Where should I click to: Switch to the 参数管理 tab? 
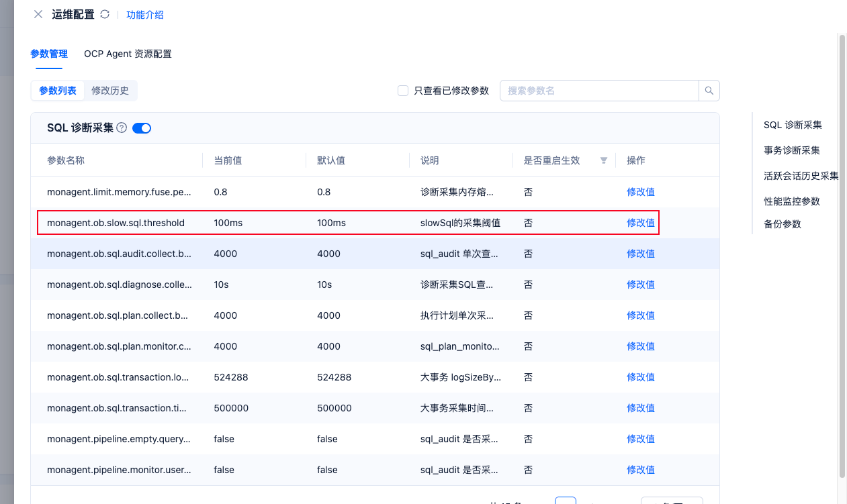49,54
